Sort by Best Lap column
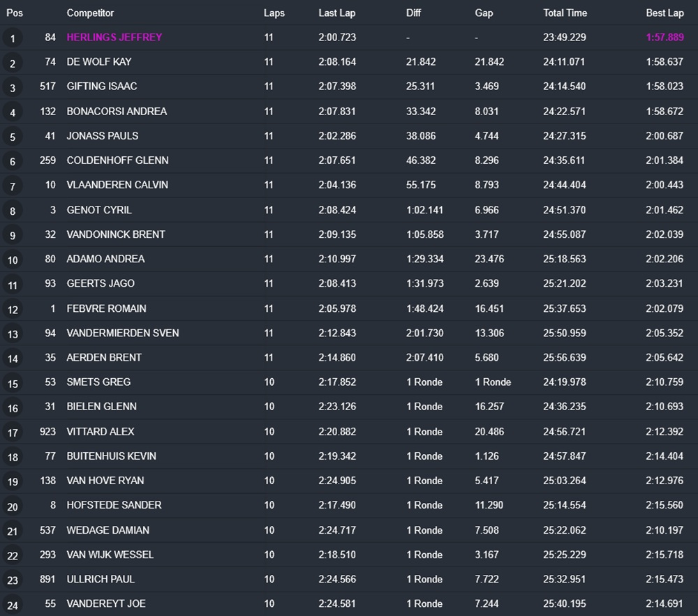The image size is (698, 616). click(x=665, y=13)
